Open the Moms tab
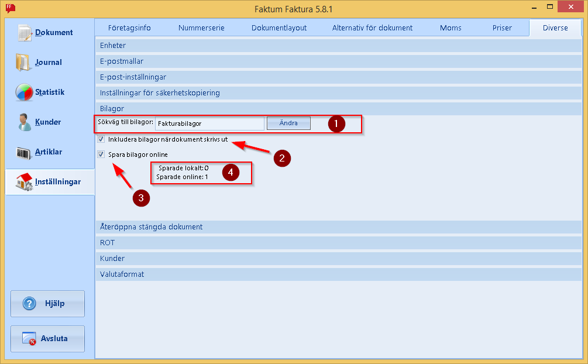 coord(451,28)
